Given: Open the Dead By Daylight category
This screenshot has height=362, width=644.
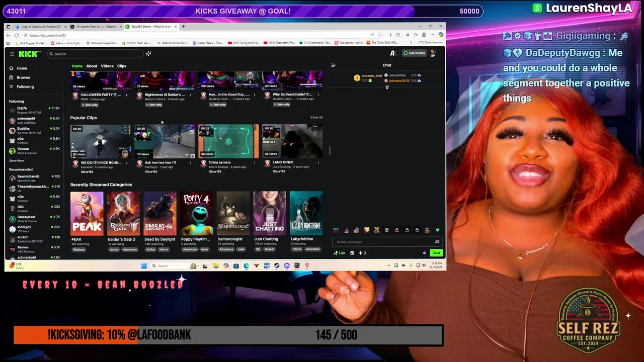Looking at the screenshot, I should point(160,213).
